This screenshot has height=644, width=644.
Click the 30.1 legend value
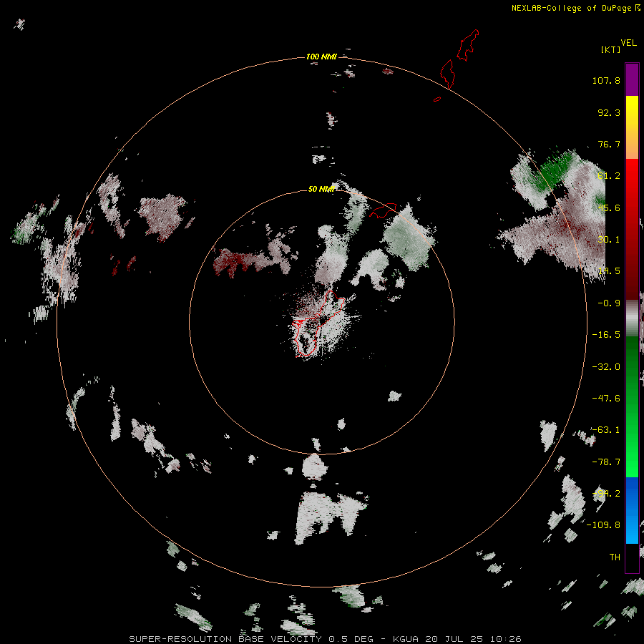pyautogui.click(x=609, y=240)
